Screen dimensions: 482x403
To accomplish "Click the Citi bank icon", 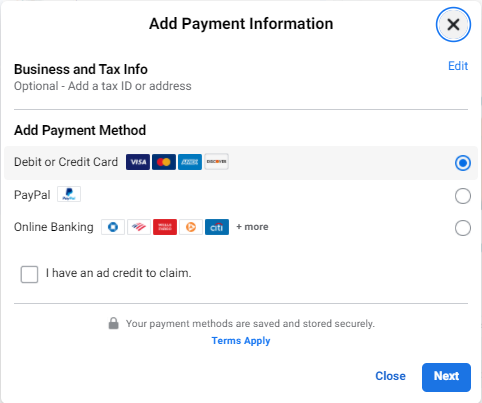I will tap(217, 227).
